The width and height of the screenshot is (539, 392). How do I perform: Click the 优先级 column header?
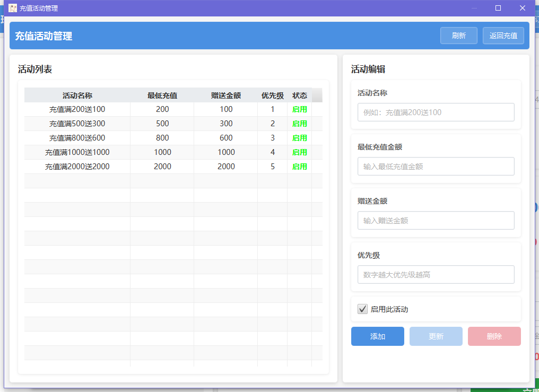(272, 95)
